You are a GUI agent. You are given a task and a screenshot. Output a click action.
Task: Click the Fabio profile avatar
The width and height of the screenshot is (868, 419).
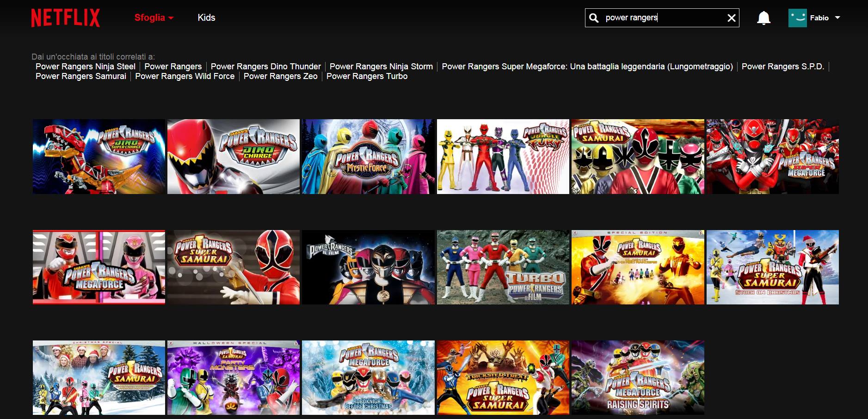tap(797, 18)
